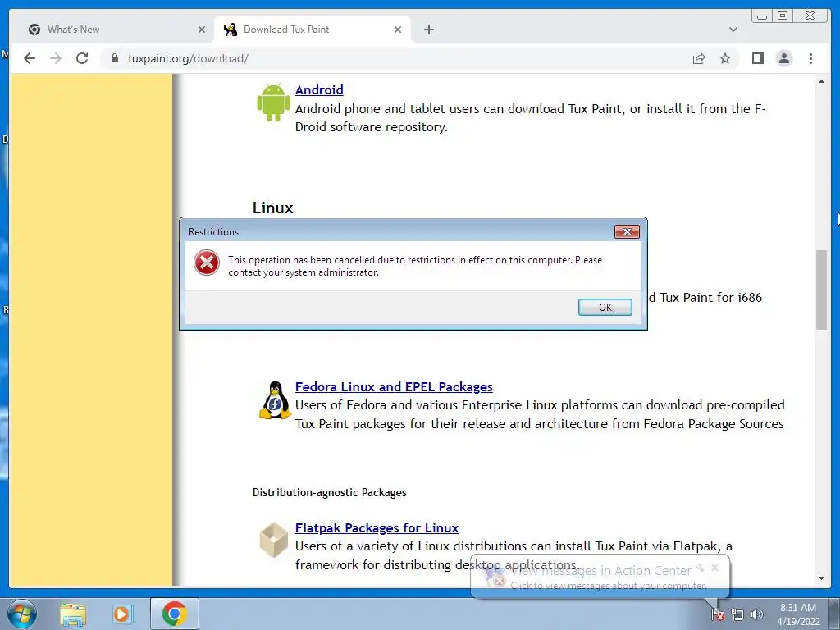Image resolution: width=840 pixels, height=630 pixels.
Task: Reload the Tux Paint download page
Action: (82, 58)
